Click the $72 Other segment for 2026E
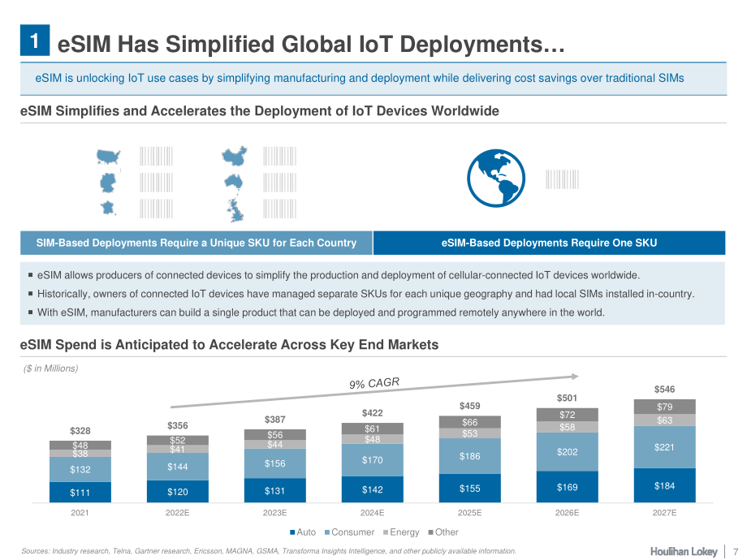Image resolution: width=747 pixels, height=560 pixels. [x=568, y=415]
